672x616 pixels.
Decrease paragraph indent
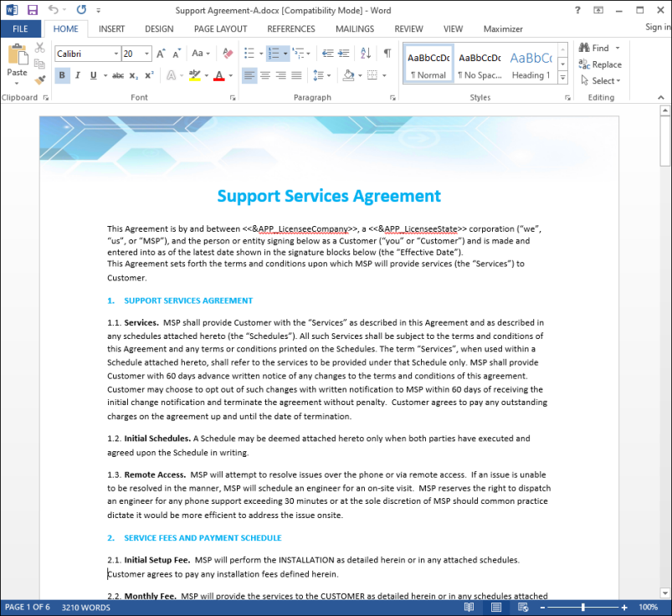tap(328, 54)
